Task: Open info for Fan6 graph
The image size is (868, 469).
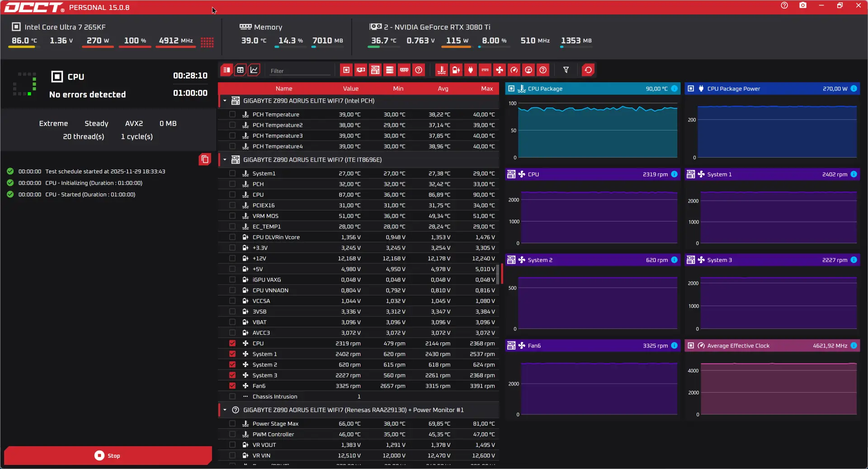Action: [x=675, y=346]
